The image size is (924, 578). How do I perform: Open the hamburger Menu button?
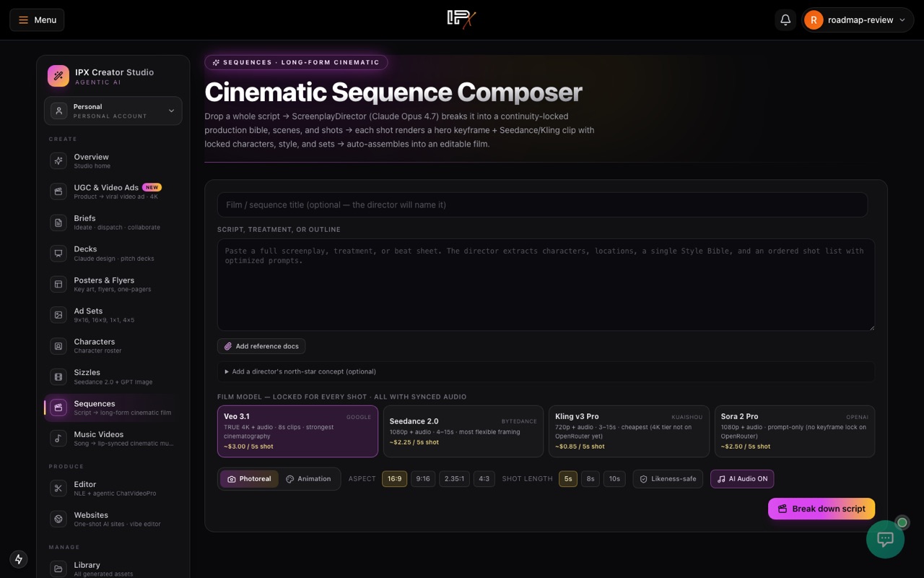point(37,20)
